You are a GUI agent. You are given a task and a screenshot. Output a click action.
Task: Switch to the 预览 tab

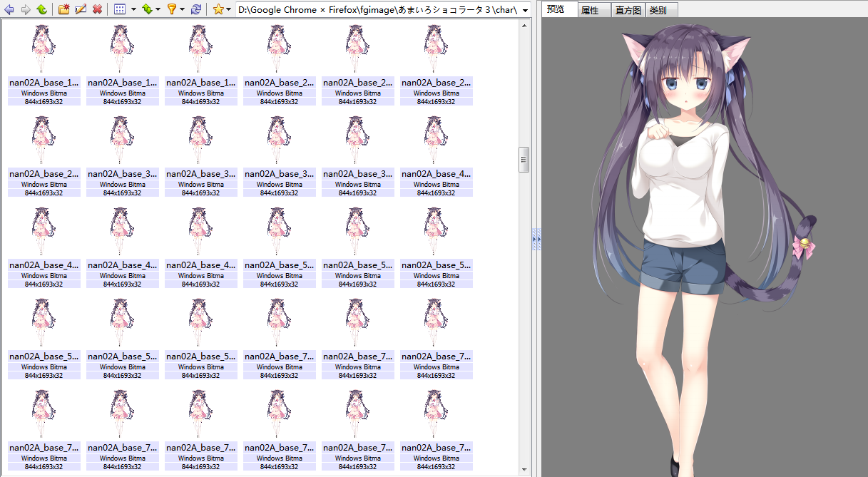[x=560, y=10]
